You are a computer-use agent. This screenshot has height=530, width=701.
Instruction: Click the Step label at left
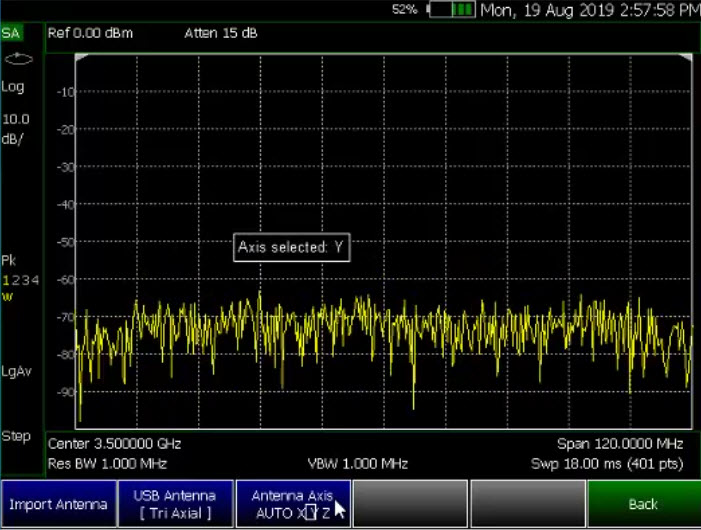point(16,437)
